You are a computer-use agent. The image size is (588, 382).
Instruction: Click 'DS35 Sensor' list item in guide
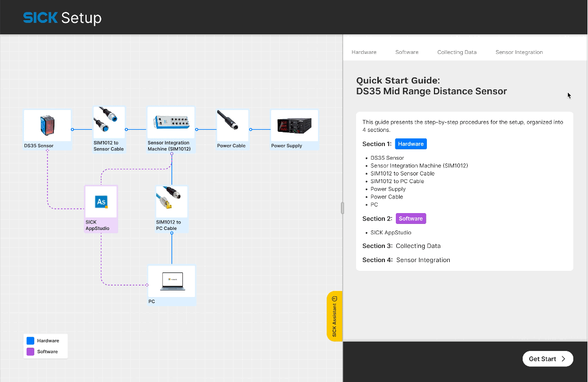pos(387,158)
